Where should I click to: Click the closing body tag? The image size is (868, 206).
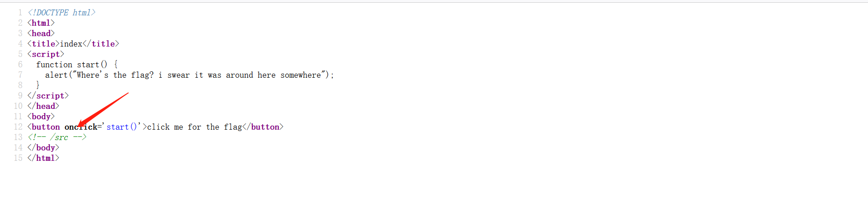(x=43, y=148)
